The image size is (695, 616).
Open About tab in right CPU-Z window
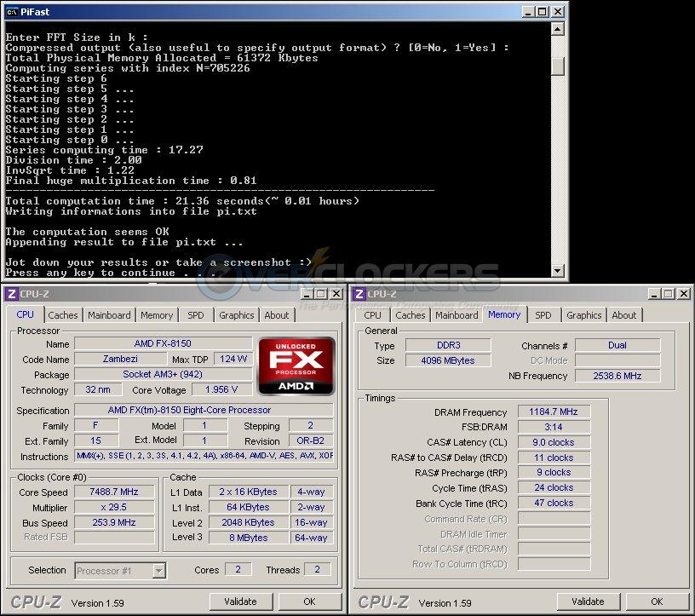point(624,315)
